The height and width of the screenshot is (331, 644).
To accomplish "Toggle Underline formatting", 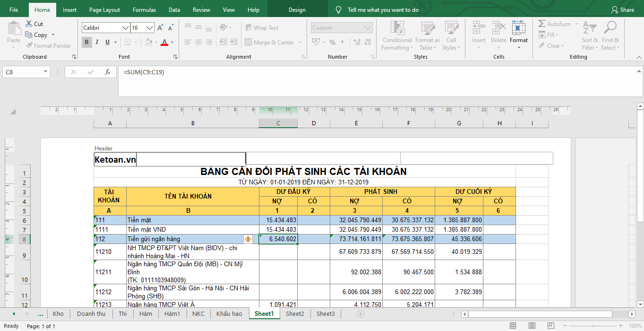I will (108, 43).
